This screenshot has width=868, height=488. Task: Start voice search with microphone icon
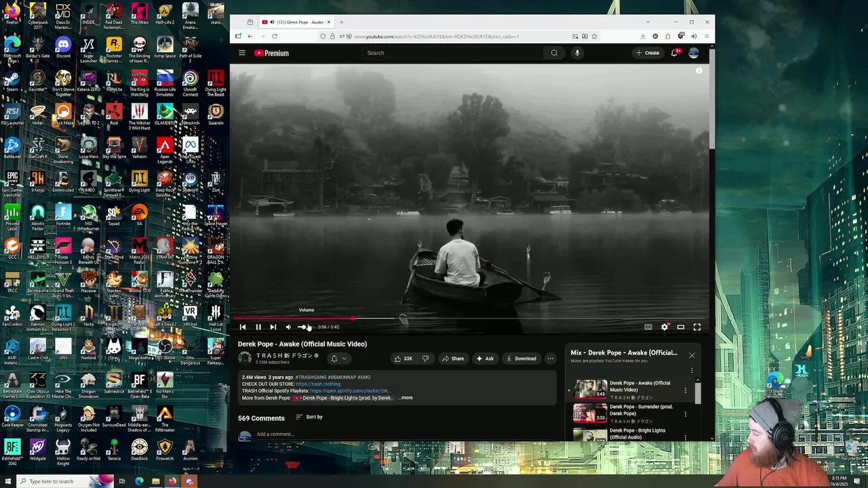click(577, 53)
